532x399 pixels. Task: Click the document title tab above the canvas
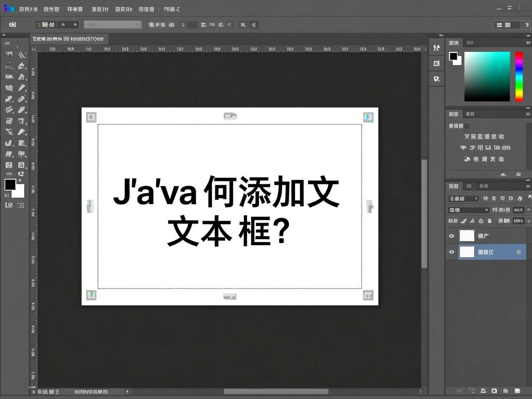pos(69,39)
